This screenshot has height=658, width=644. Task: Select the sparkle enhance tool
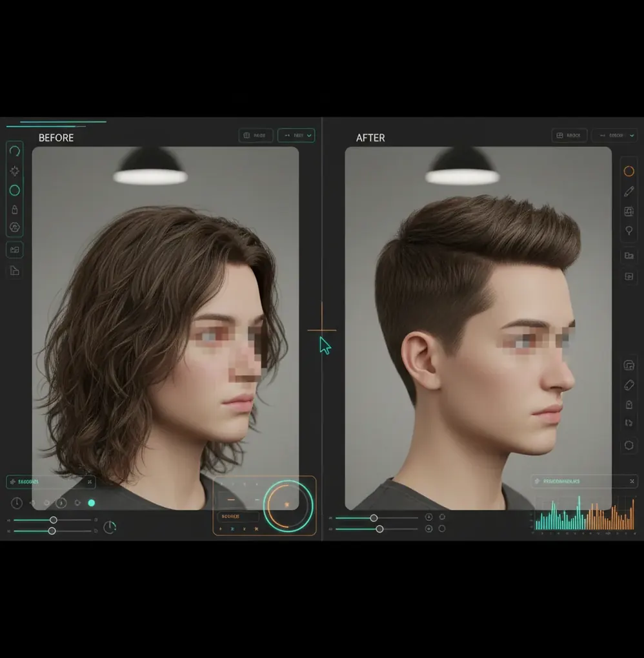pyautogui.click(x=14, y=170)
